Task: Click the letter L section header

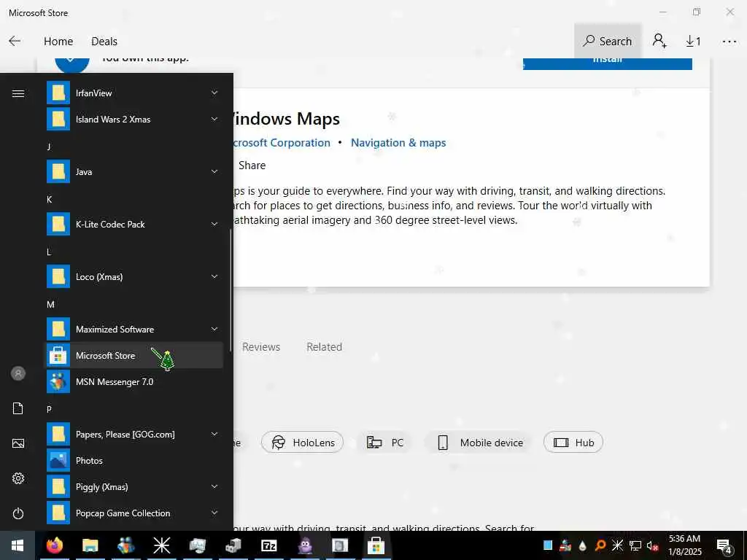Action: click(49, 252)
